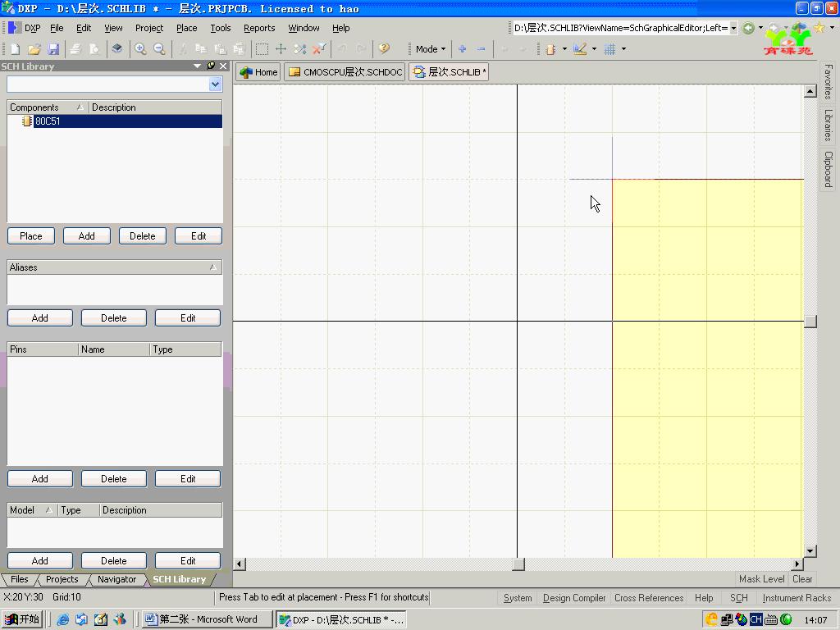Create a new document with the toolbar icon
Screen dimensions: 840x630
[x=15, y=49]
